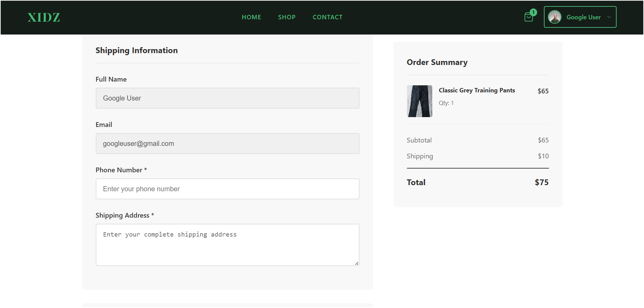Screen dimensions: 644x308
Task: Click the pants product thumbnail image
Action: (419, 101)
